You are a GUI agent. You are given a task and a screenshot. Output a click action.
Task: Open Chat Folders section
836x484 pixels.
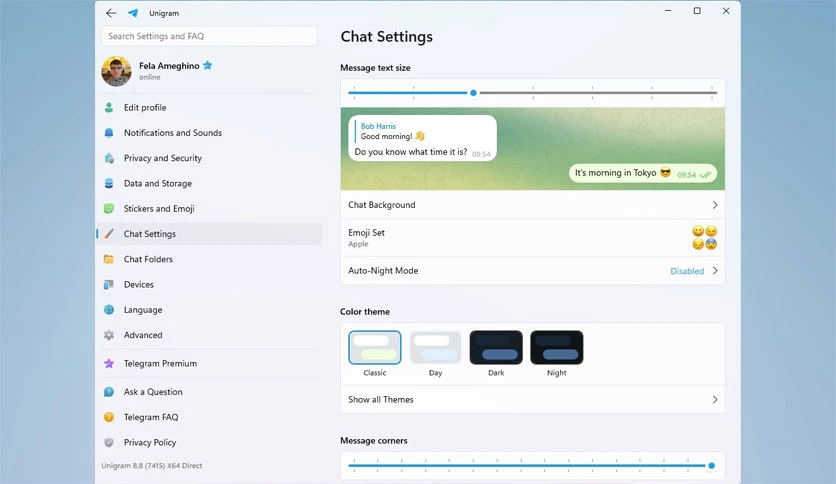[210, 259]
